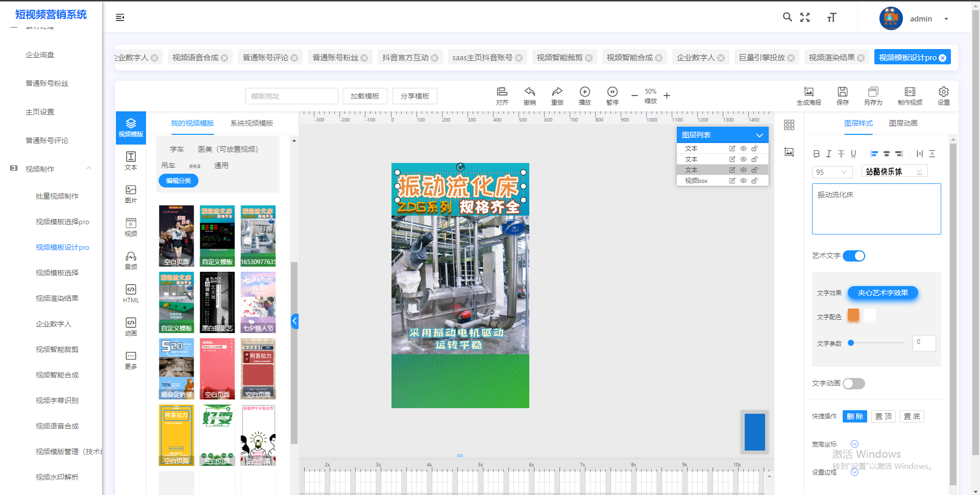Image resolution: width=980 pixels, height=495 pixels.
Task: Turn off 艺术文字 switch
Action: [853, 256]
